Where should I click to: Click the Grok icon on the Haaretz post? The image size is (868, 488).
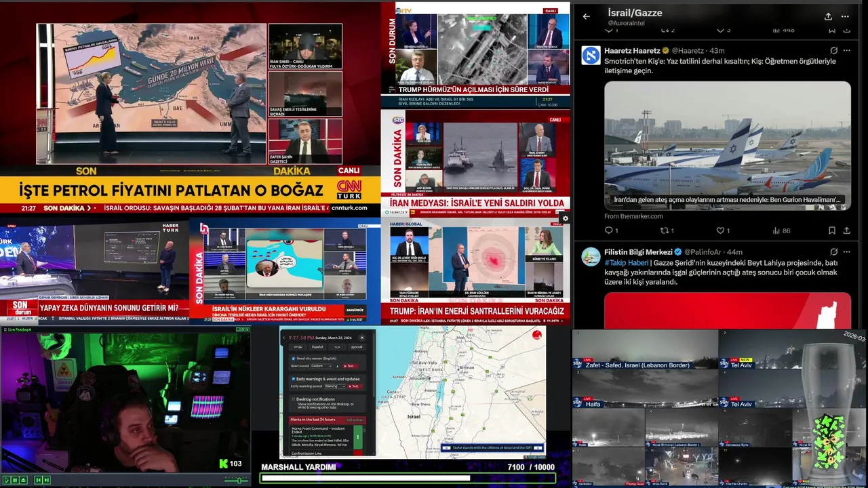(x=833, y=50)
